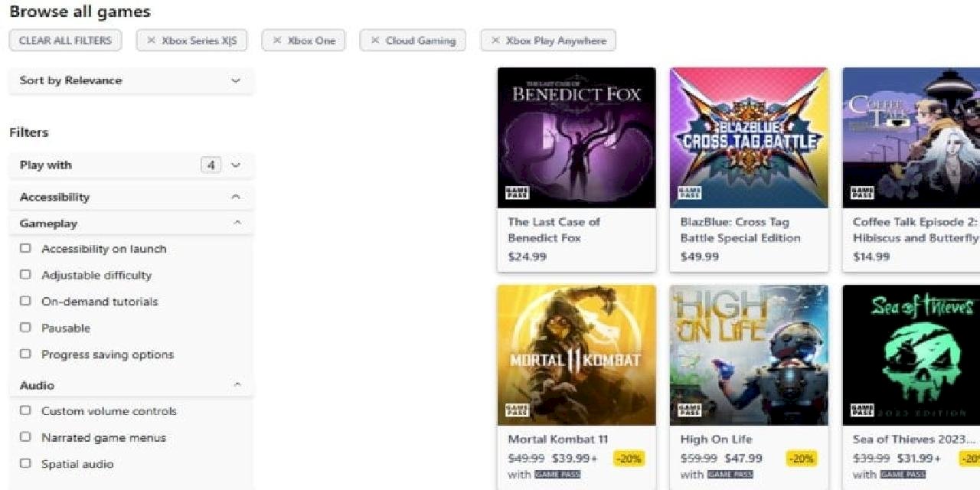Click the Clear All Filters button
Screen dimensions: 980x490
click(64, 41)
